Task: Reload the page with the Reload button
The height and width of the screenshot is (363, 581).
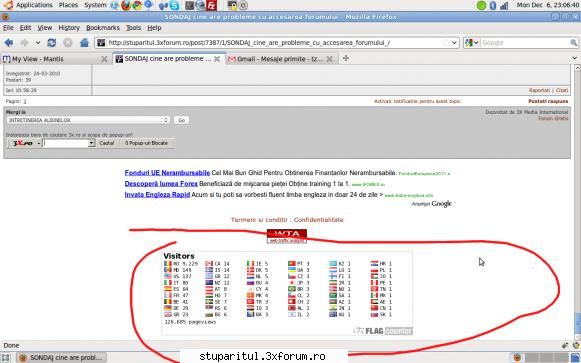Action: point(52,43)
